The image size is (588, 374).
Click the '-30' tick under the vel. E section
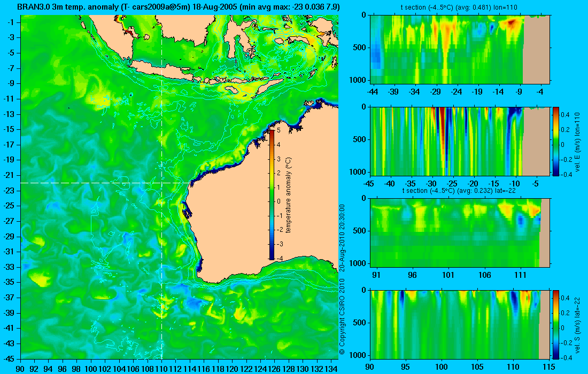click(x=431, y=184)
